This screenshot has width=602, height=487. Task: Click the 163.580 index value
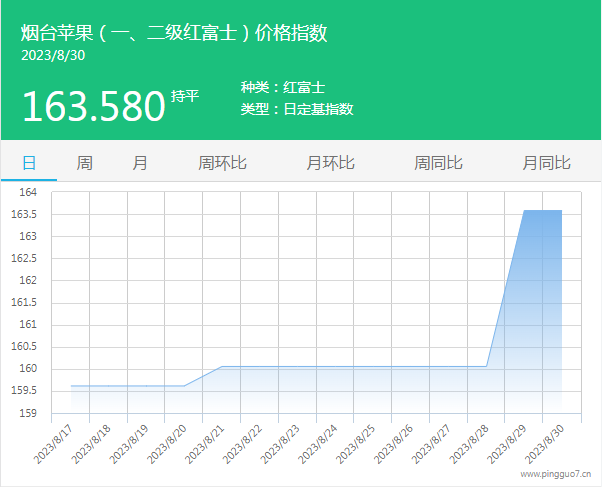pyautogui.click(x=93, y=106)
